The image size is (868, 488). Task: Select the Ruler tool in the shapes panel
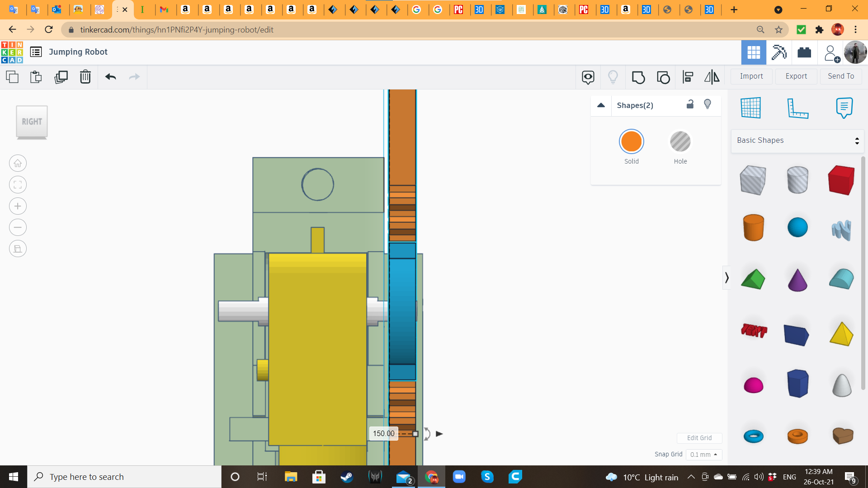(x=797, y=108)
